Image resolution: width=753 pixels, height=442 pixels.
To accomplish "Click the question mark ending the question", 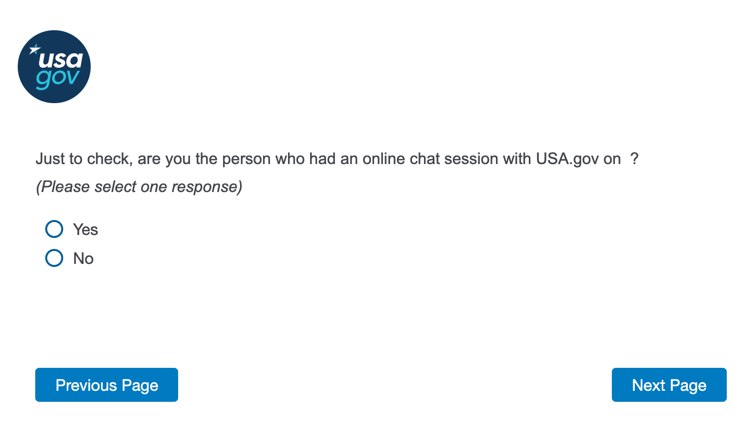I will coord(634,159).
